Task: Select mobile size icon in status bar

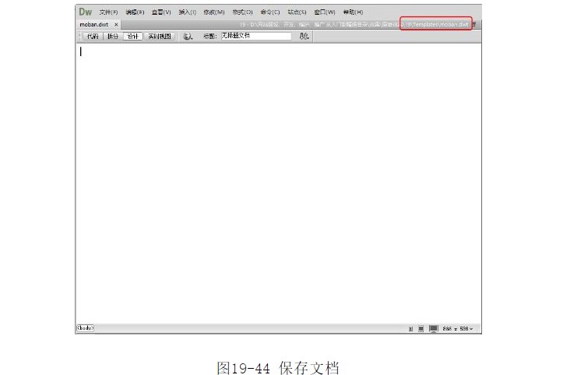Action: tap(410, 329)
